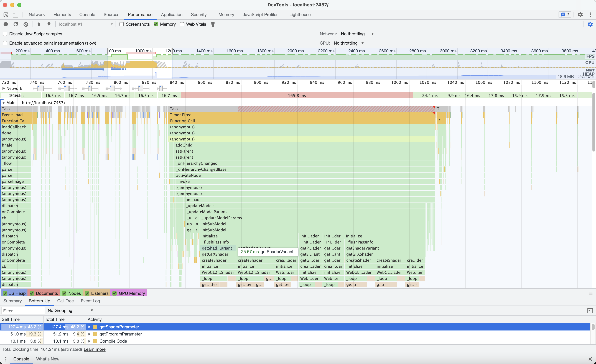Toggle the device toolbar icon
Image resolution: width=596 pixels, height=364 pixels.
15,15
